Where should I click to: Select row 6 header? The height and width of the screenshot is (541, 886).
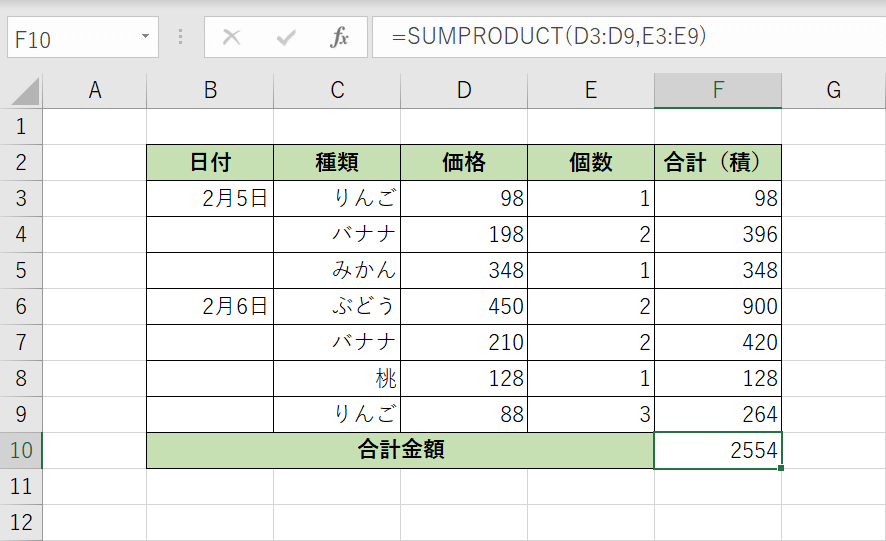click(22, 307)
